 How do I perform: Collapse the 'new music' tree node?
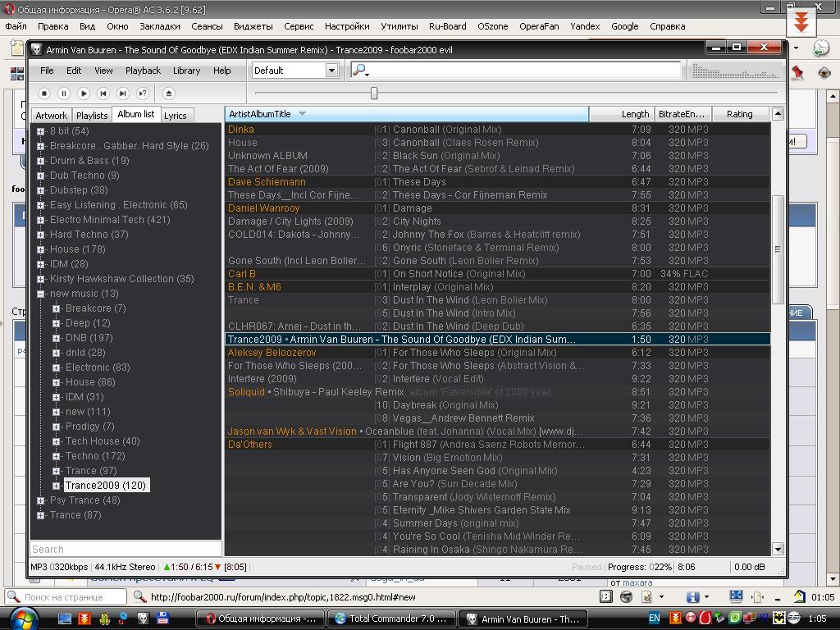(x=40, y=294)
